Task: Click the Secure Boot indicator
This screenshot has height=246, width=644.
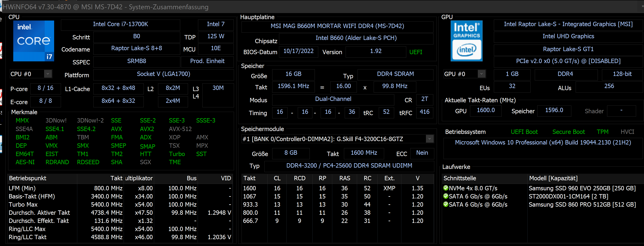Action: tap(568, 132)
